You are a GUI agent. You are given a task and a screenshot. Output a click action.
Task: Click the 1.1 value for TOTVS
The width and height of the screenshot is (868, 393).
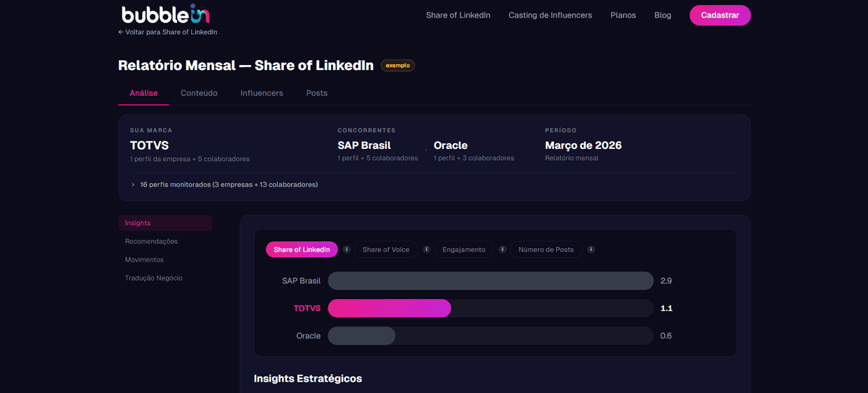pos(666,308)
